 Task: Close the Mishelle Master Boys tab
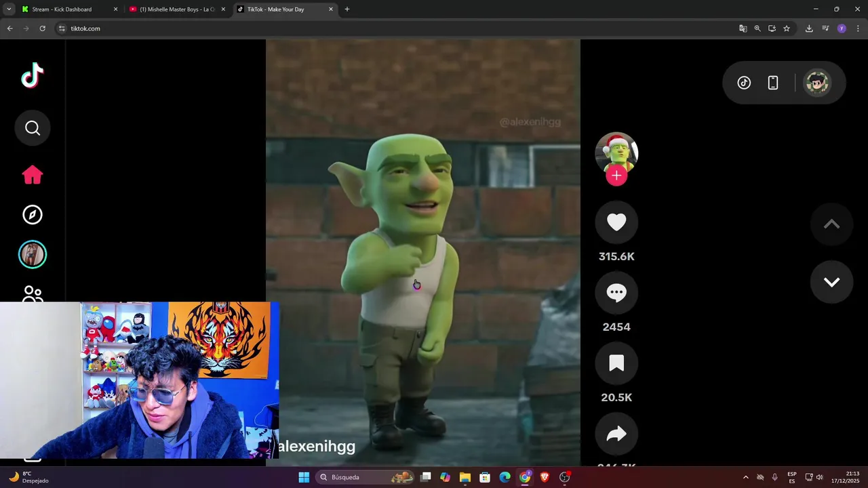tap(223, 9)
